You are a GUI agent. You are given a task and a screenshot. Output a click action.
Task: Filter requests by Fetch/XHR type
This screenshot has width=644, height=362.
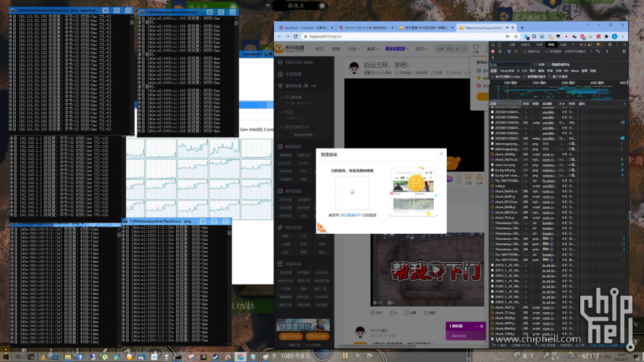coord(507,71)
